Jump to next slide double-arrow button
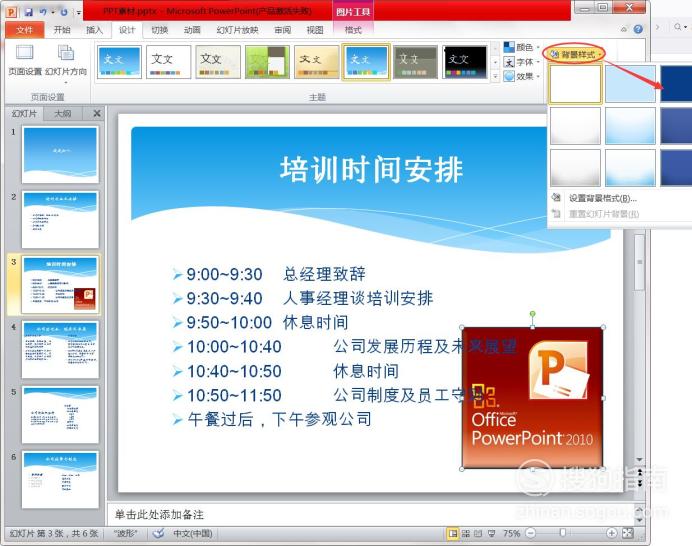 pyautogui.click(x=639, y=482)
